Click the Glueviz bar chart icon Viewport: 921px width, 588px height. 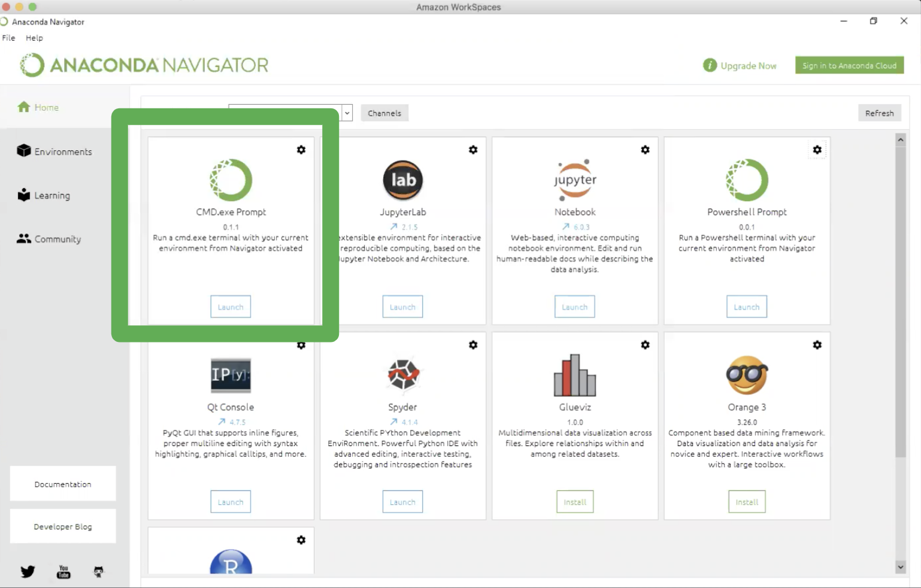(575, 375)
